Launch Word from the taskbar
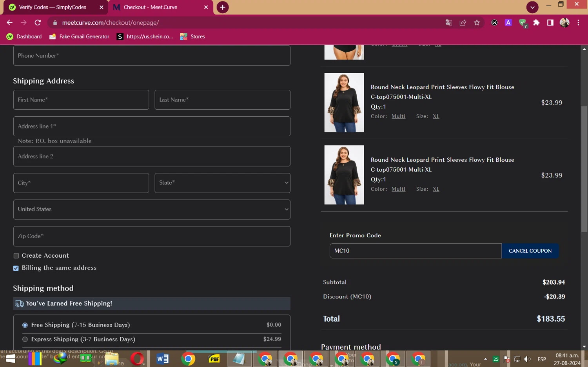The image size is (588, 367). [162, 358]
